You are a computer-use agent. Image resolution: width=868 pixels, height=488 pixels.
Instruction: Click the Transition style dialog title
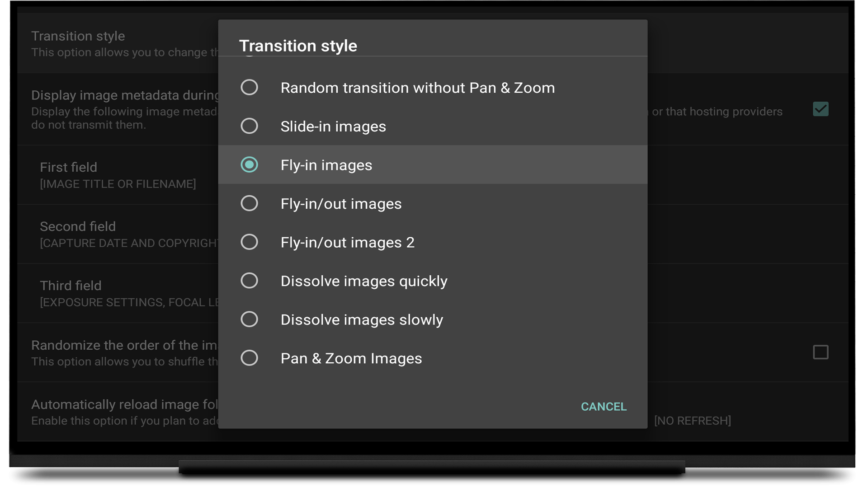pos(298,45)
